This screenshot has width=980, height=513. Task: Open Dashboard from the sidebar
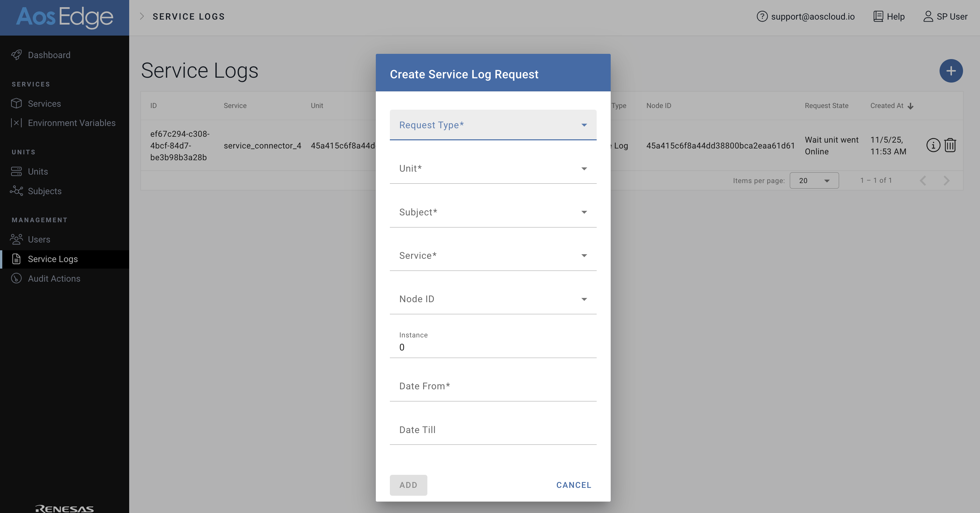click(49, 55)
